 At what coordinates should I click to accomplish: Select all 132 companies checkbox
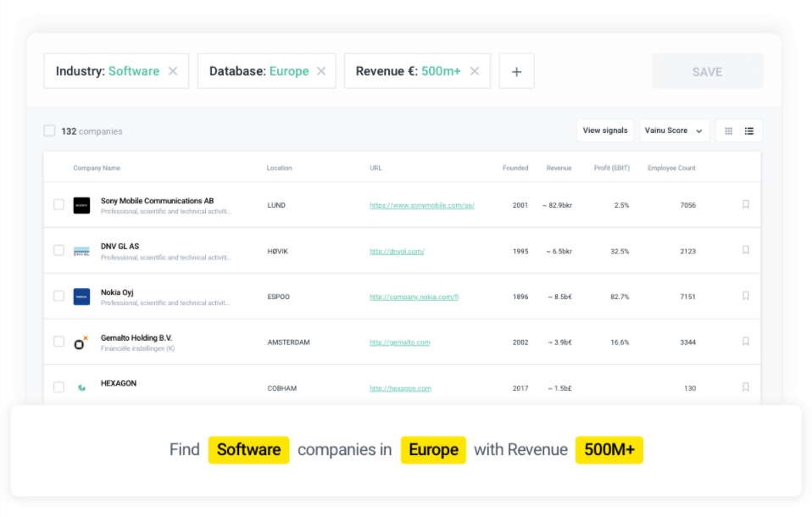coord(50,131)
